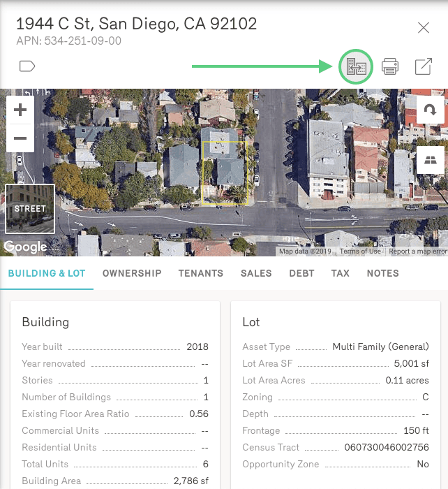Open the Street view thumbnail
The height and width of the screenshot is (489, 448).
coord(30,208)
